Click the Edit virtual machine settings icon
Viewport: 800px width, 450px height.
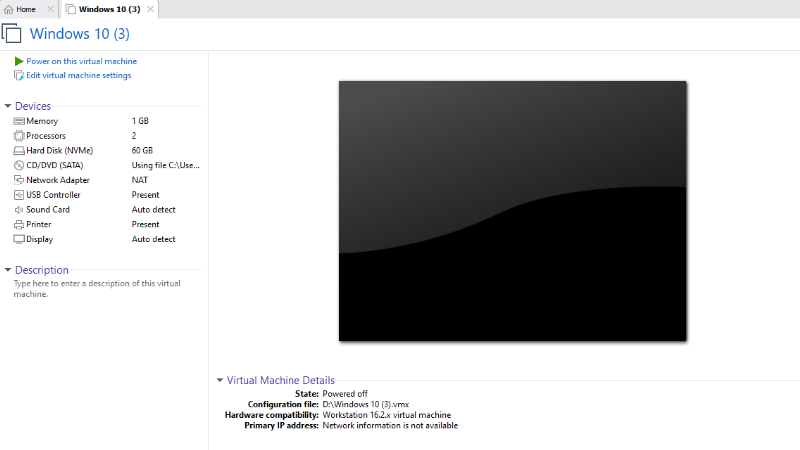pos(19,75)
